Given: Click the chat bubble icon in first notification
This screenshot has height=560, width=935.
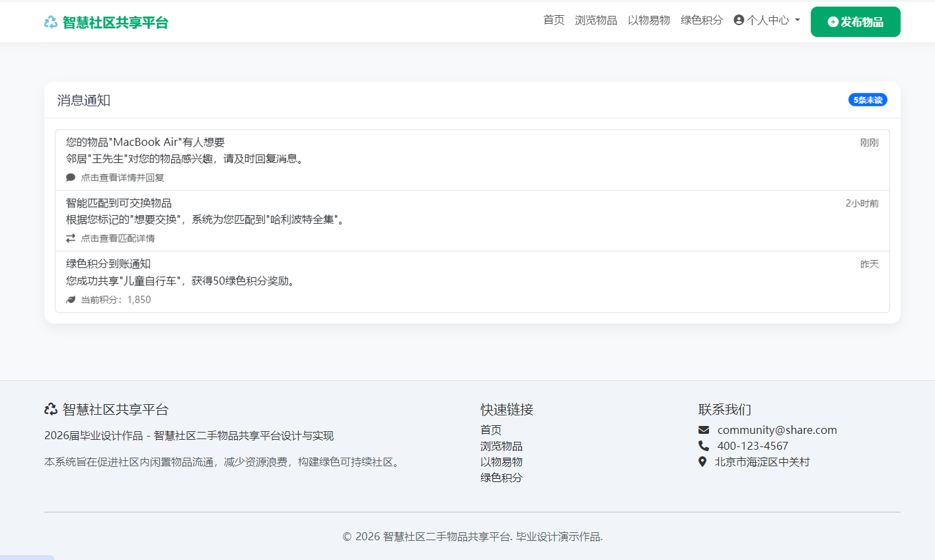Looking at the screenshot, I should click(x=71, y=178).
